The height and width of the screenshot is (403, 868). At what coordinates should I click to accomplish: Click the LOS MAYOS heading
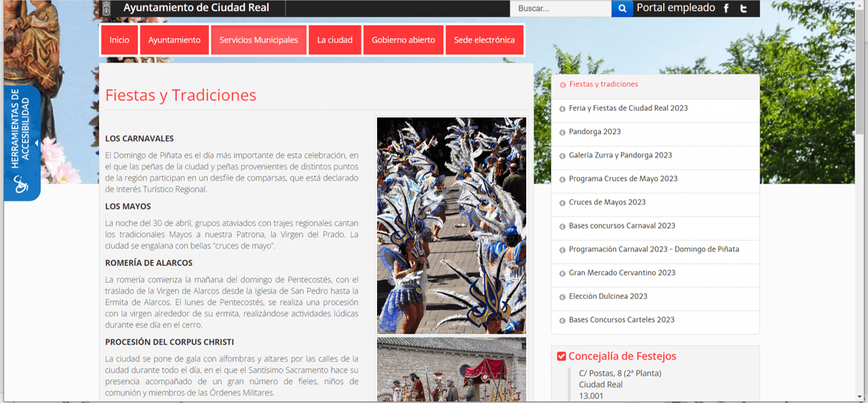[x=127, y=206]
